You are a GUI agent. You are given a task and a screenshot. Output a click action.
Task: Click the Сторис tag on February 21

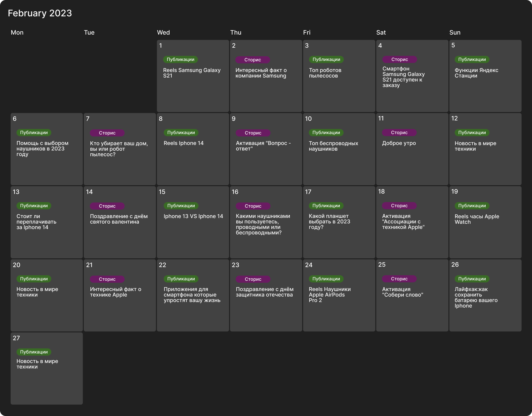107,279
